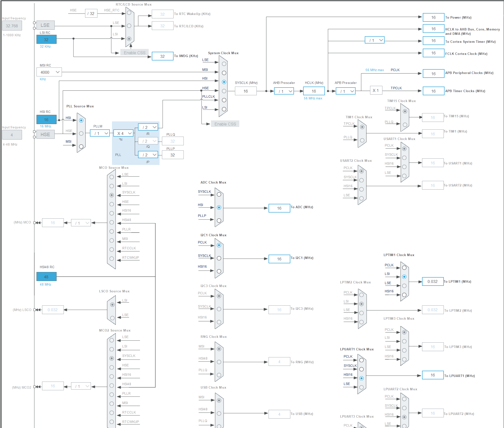The height and width of the screenshot is (428, 504).
Task: Select MSI source in System Clock Mux
Action: (224, 73)
